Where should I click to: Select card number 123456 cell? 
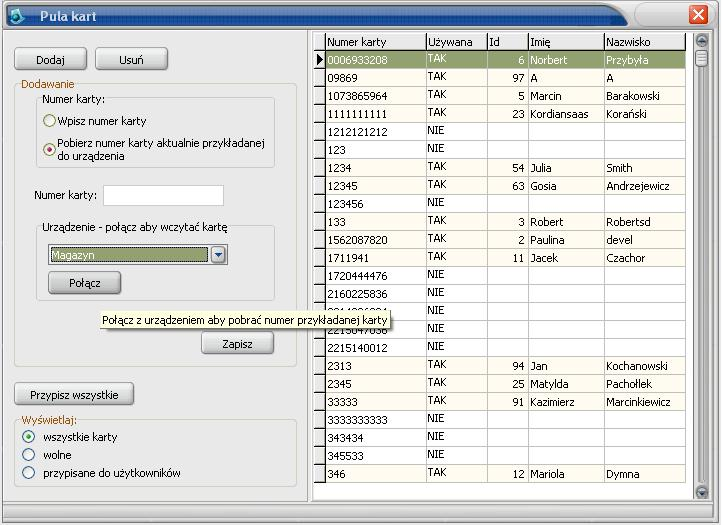(x=376, y=204)
